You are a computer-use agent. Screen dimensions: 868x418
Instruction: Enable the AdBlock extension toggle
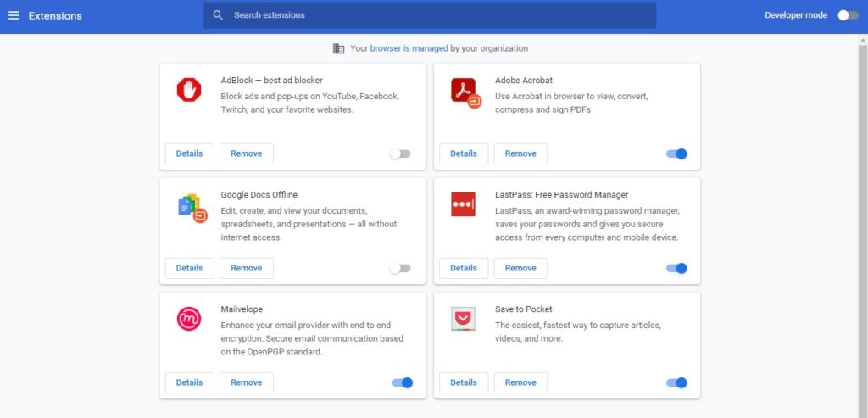point(400,154)
